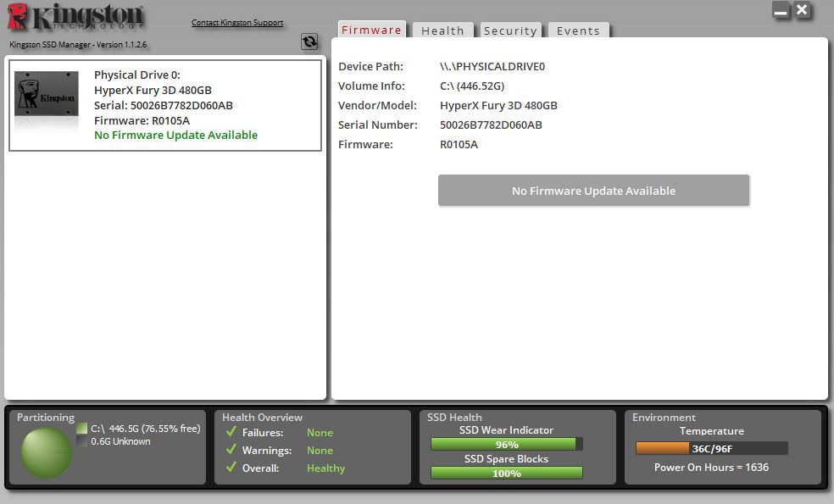The image size is (834, 504).
Task: Click Serial: 50026B7782D060AB in drive list
Action: click(164, 105)
